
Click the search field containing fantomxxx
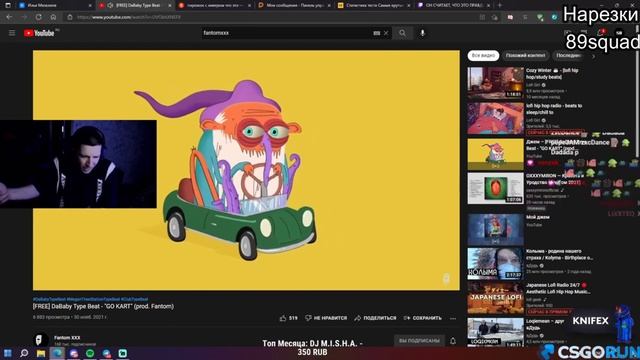286,33
